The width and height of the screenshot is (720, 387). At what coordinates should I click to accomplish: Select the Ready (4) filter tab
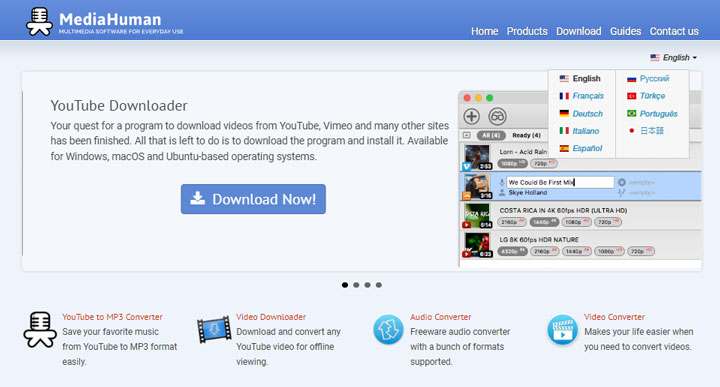(526, 135)
